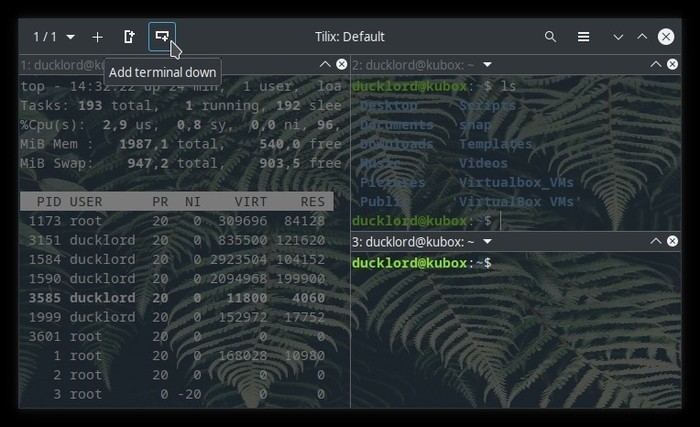This screenshot has height=427, width=700.
Task: Select the PID 3151 ducklord row
Action: (x=177, y=240)
